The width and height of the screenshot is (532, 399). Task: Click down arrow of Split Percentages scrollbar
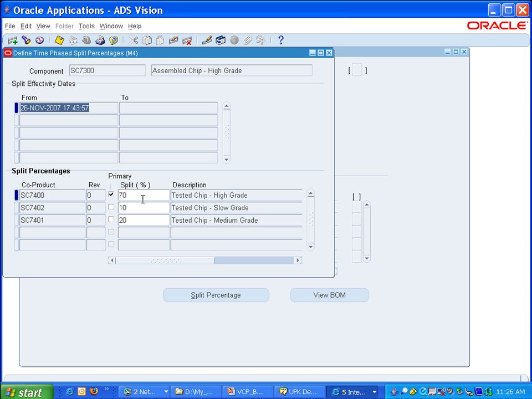[x=310, y=247]
